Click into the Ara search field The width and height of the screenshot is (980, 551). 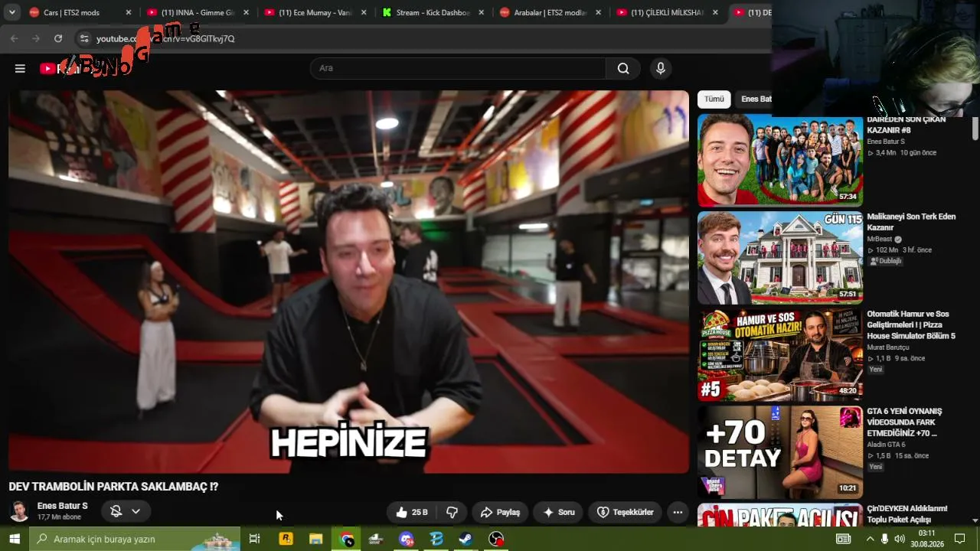point(458,68)
